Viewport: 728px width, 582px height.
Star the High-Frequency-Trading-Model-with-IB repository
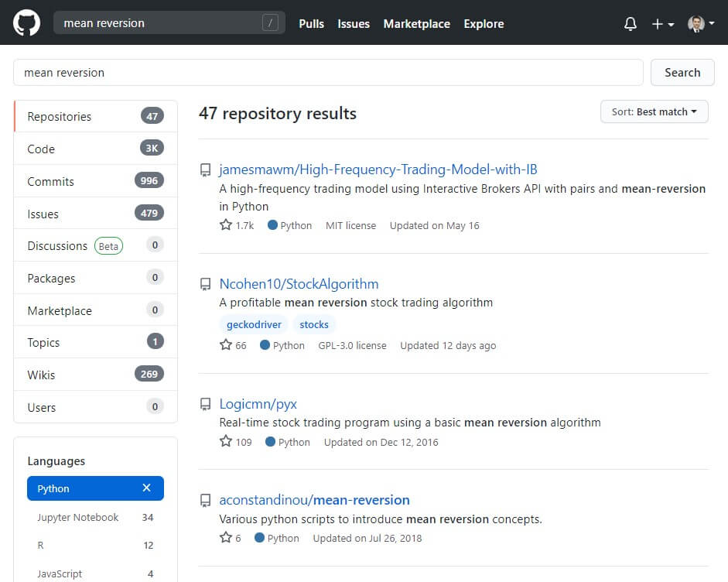[x=226, y=225]
